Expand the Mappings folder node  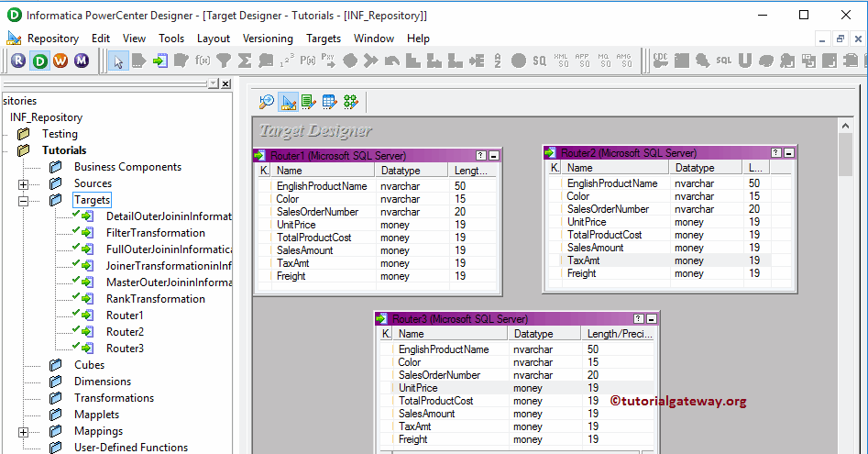pos(24,431)
